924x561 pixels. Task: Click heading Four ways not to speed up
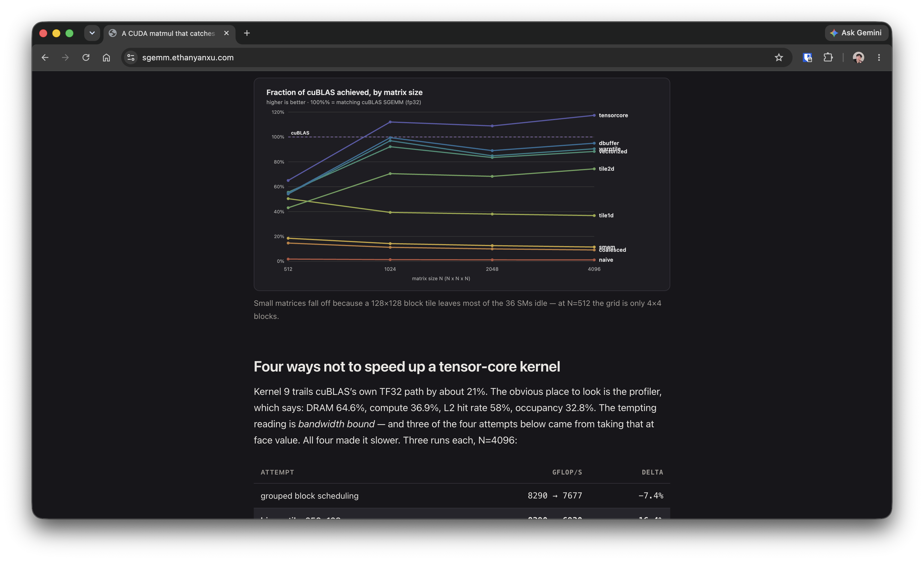click(407, 366)
